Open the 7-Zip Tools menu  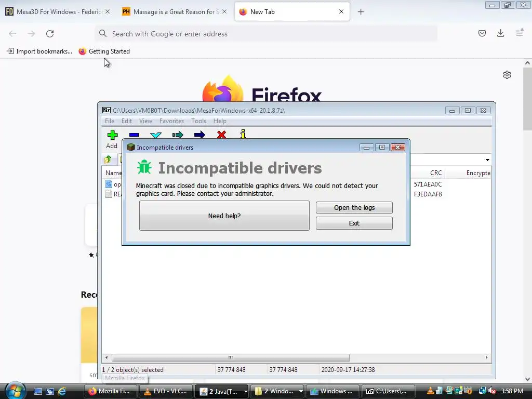[198, 121]
